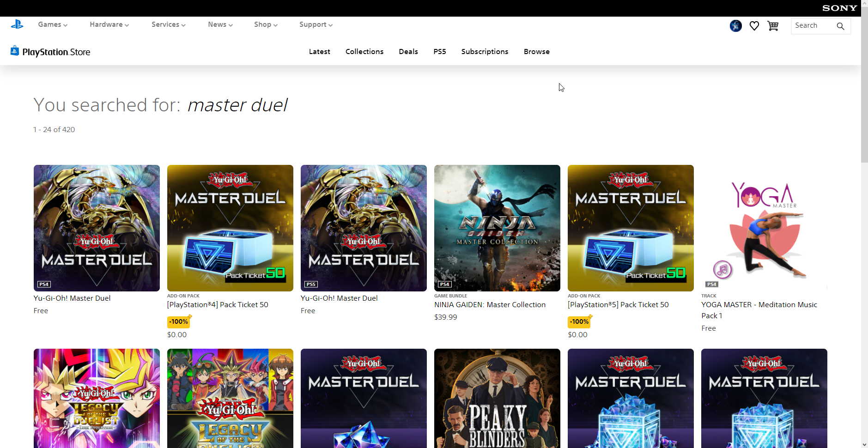
Task: Open the Deals tab
Action: (x=408, y=52)
